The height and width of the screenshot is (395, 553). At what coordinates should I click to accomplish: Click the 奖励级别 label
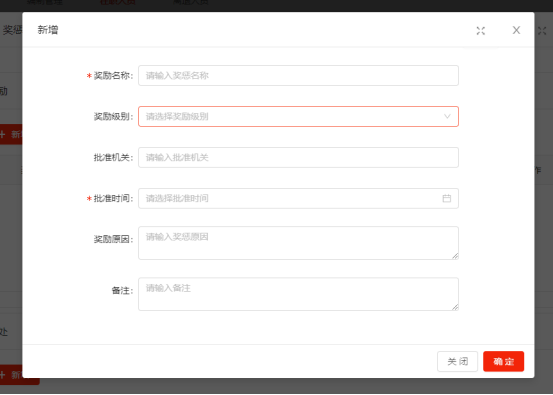pos(113,116)
